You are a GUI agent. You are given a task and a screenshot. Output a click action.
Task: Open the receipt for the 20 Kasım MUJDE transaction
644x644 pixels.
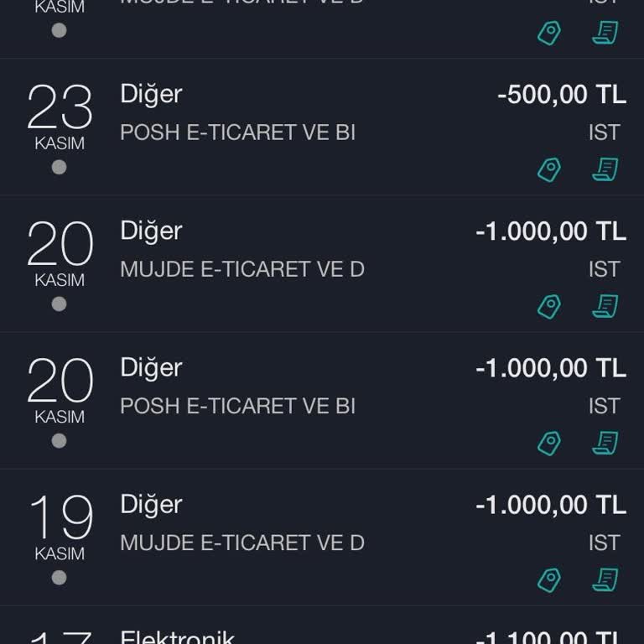click(605, 307)
